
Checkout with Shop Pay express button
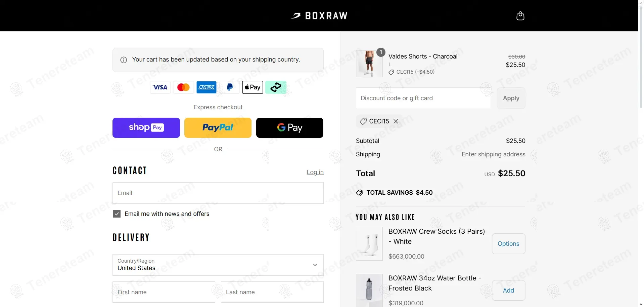(146, 127)
